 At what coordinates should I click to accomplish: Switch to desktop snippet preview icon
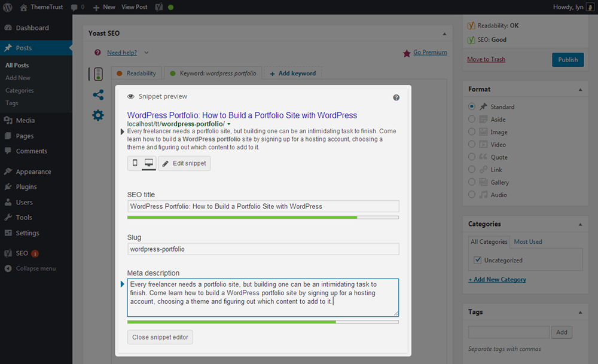(149, 163)
